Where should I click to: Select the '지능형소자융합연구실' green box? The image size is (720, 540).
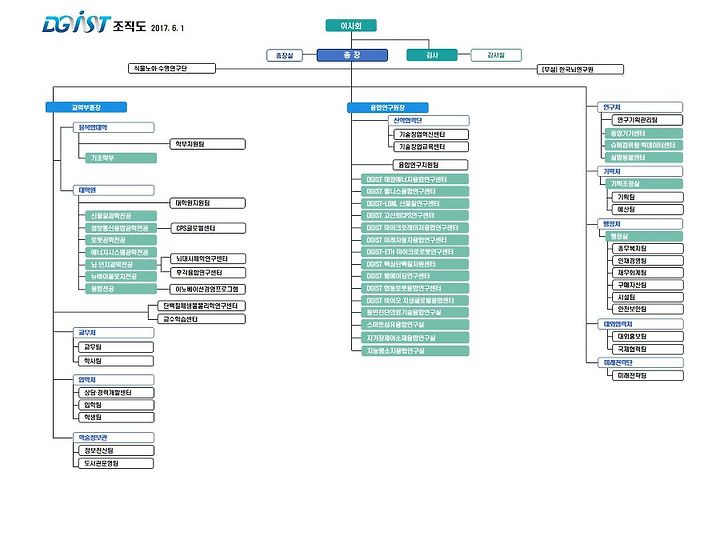pyautogui.click(x=415, y=351)
